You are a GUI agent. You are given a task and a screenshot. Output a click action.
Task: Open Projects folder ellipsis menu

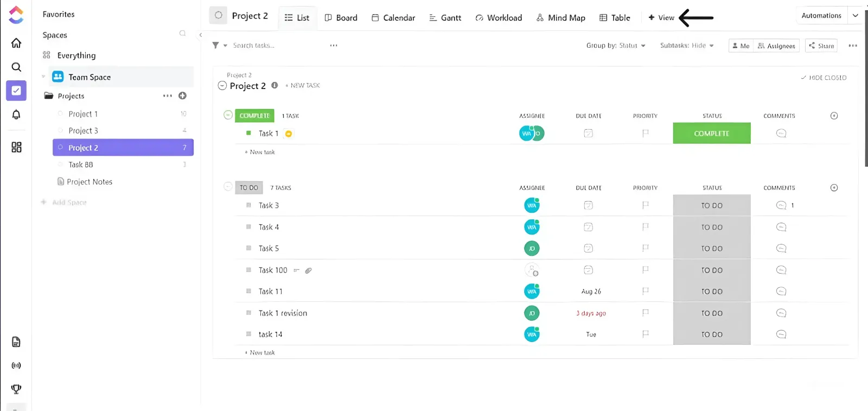pyautogui.click(x=167, y=96)
